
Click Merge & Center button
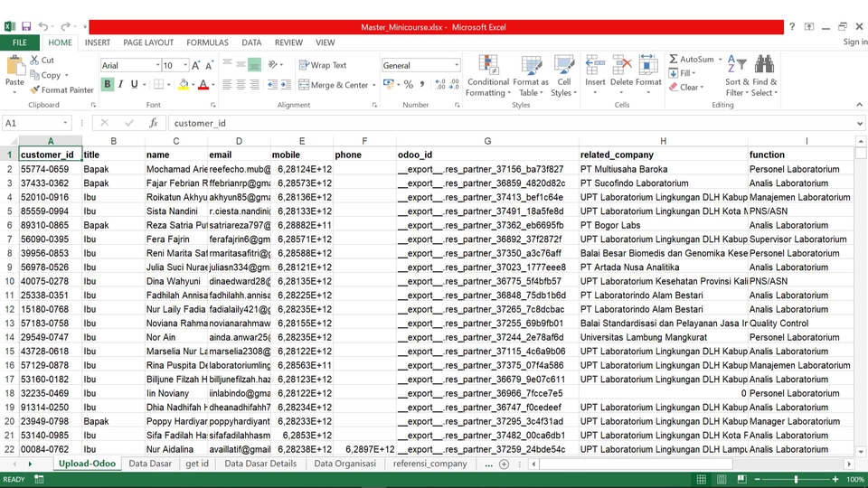(x=334, y=85)
